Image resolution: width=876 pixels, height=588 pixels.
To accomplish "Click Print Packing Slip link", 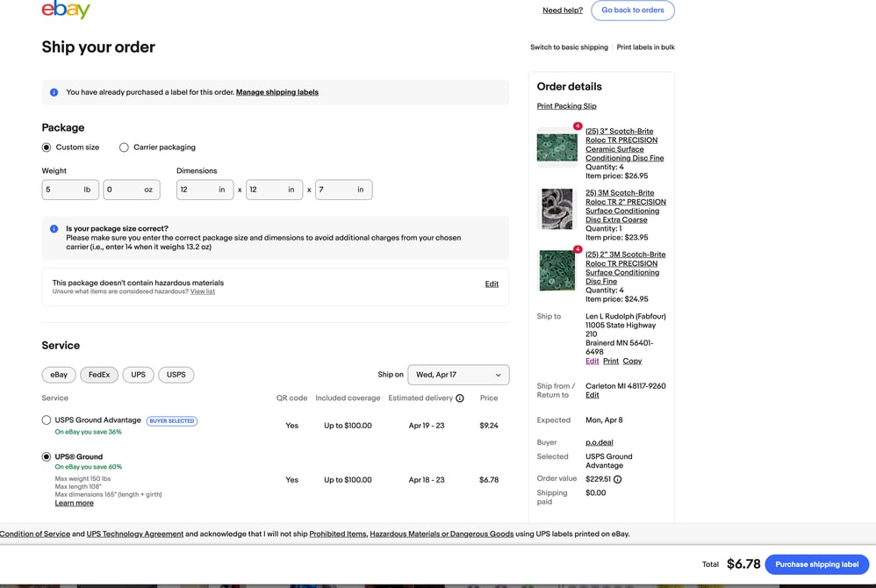I will click(x=566, y=106).
